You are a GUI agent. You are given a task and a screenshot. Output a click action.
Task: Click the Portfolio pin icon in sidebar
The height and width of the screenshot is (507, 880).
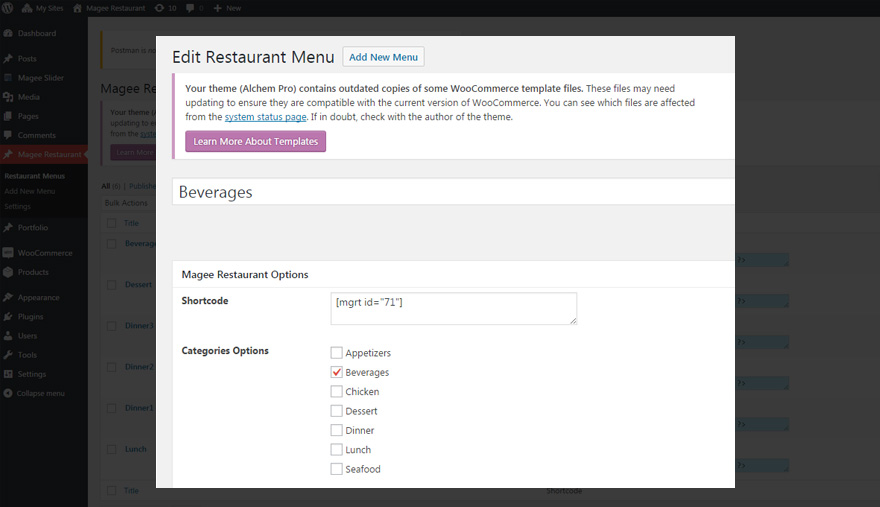pos(8,227)
